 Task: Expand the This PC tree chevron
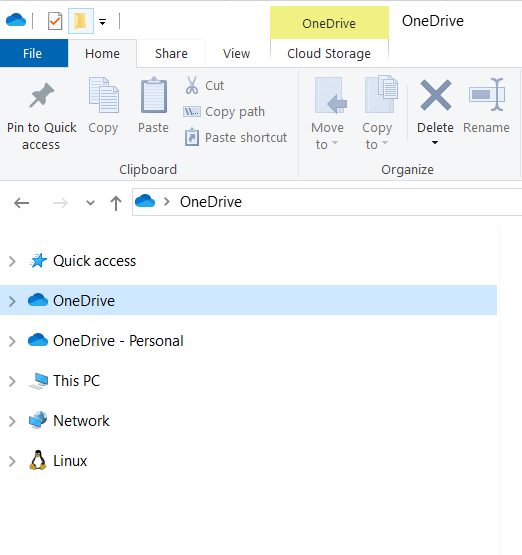tap(12, 381)
